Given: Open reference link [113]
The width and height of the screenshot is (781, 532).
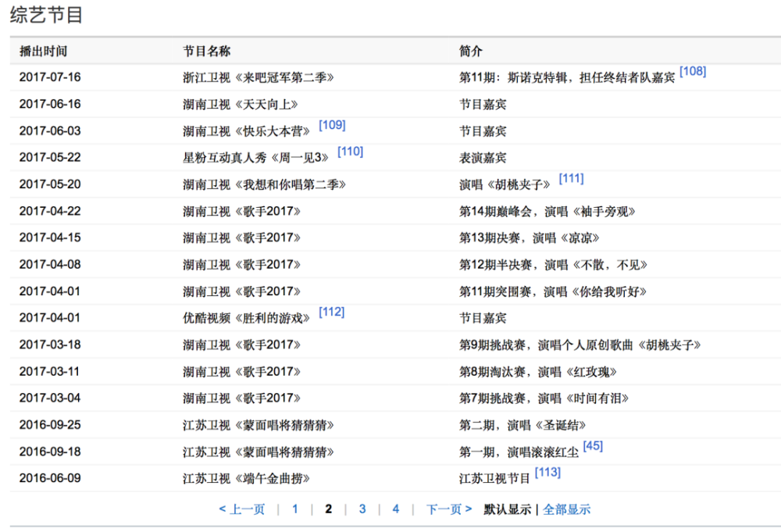Looking at the screenshot, I should coord(547,472).
